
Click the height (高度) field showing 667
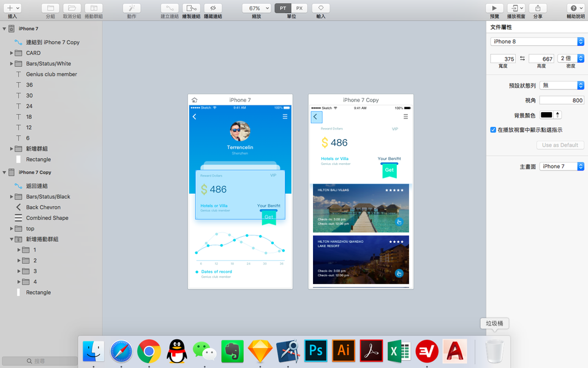pos(541,59)
